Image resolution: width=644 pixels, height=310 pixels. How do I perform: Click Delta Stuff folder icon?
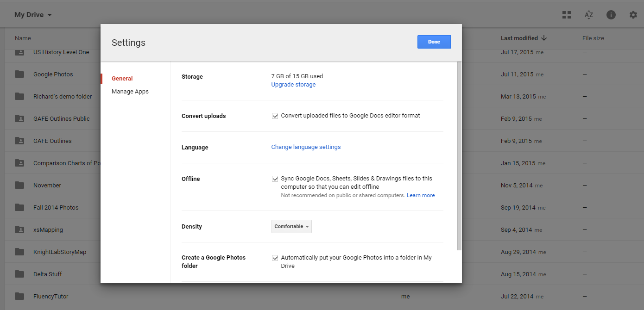pyautogui.click(x=19, y=274)
